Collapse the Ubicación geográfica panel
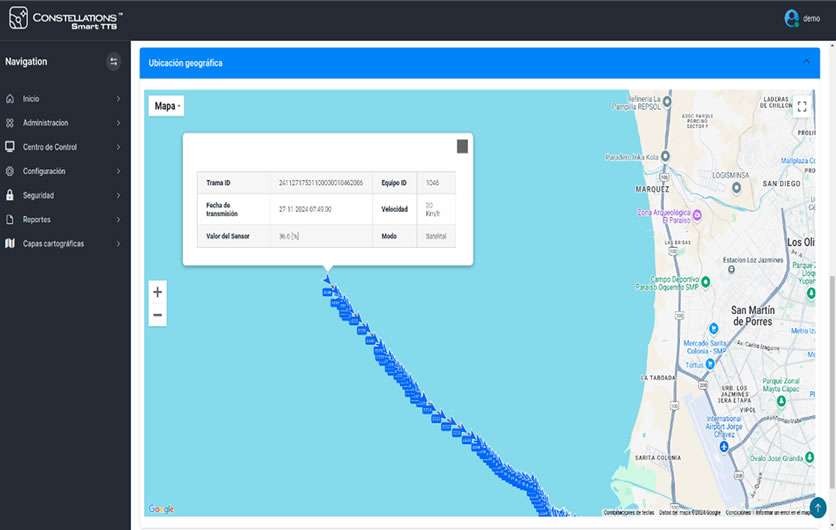The image size is (836, 530). coord(806,61)
